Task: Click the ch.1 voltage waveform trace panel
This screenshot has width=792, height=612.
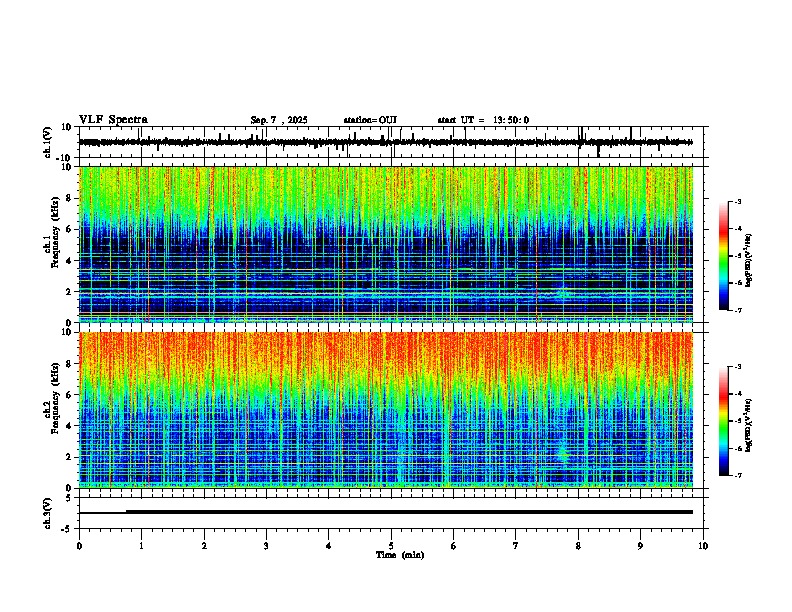Action: click(391, 142)
